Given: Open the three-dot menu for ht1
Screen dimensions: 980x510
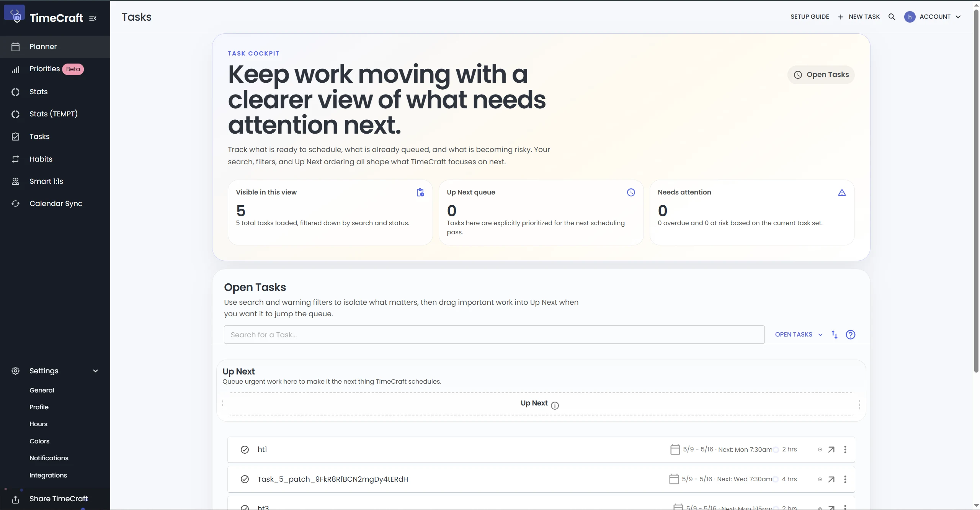Looking at the screenshot, I should pos(845,450).
